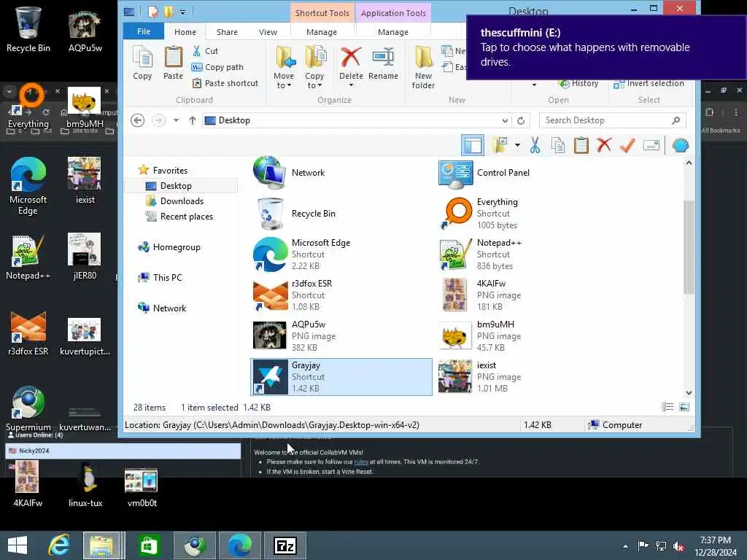
Task: Switch to the View ribbon tab
Action: pyautogui.click(x=268, y=32)
